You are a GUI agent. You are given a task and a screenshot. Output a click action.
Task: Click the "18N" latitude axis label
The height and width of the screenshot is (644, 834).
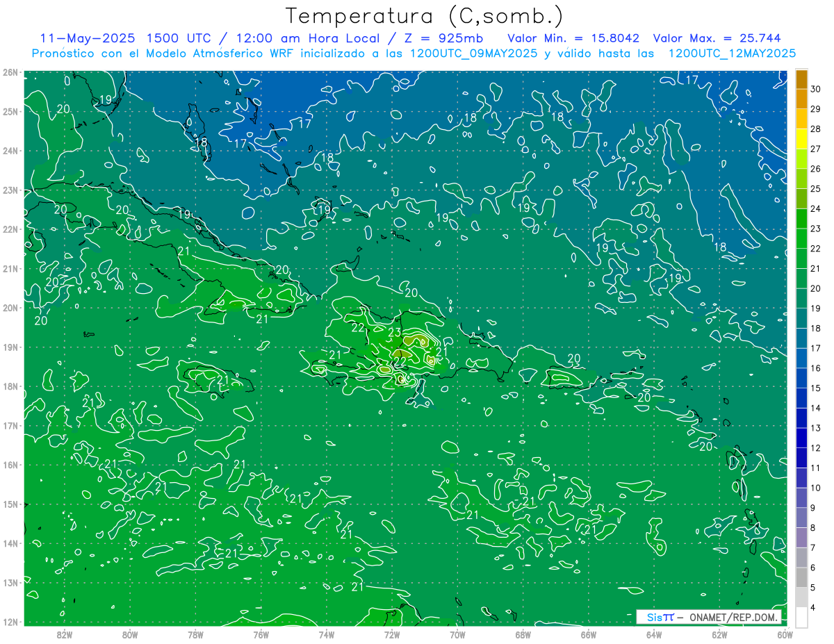click(x=10, y=386)
